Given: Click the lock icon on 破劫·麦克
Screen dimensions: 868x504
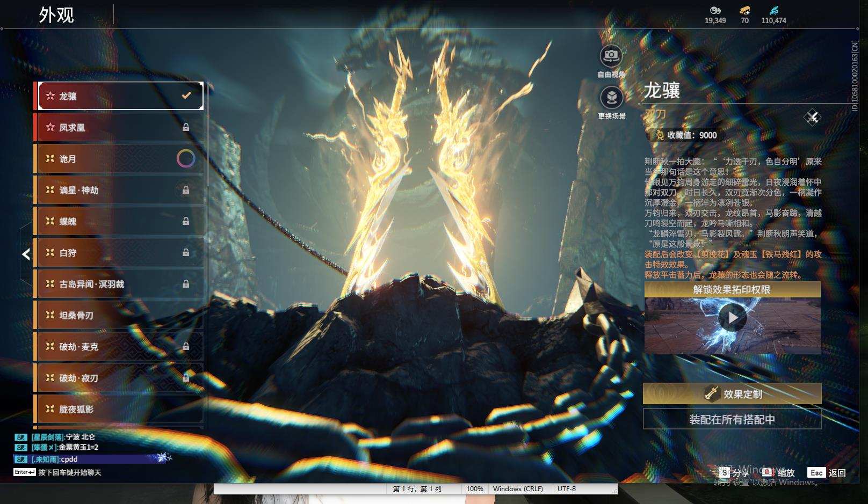Looking at the screenshot, I should [186, 347].
